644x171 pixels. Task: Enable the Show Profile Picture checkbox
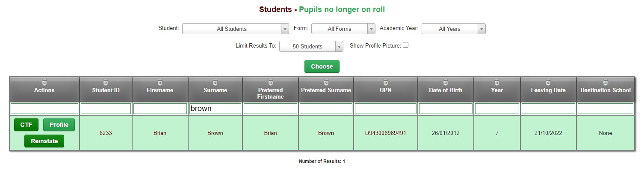pyautogui.click(x=406, y=45)
